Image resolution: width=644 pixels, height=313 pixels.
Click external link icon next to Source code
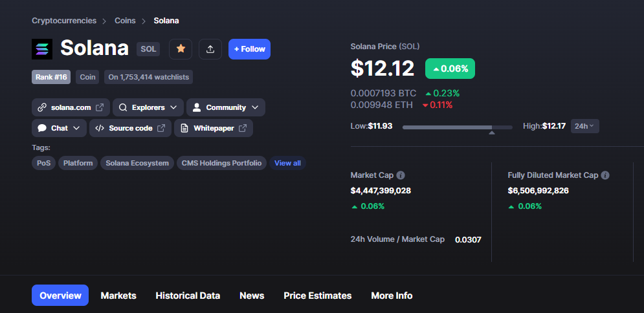161,128
